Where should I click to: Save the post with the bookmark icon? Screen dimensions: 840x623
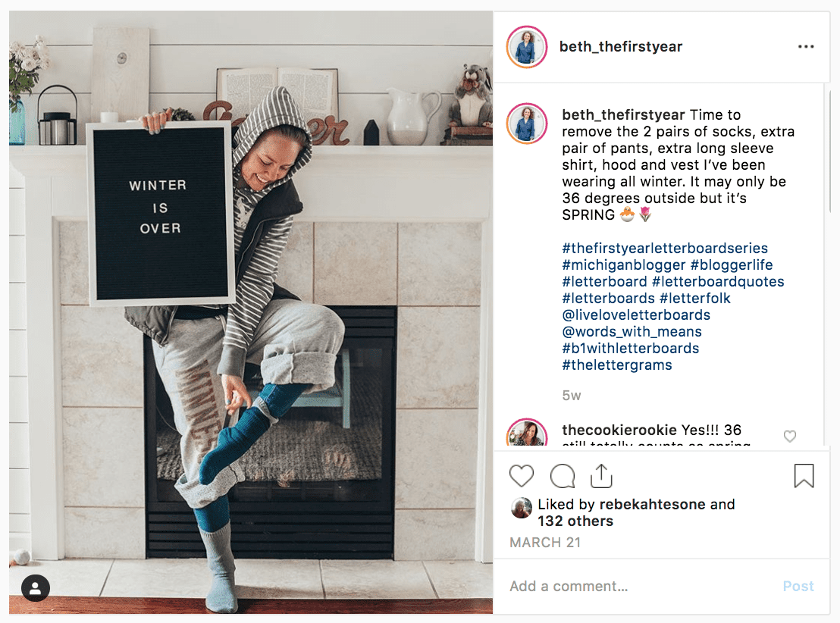click(804, 476)
